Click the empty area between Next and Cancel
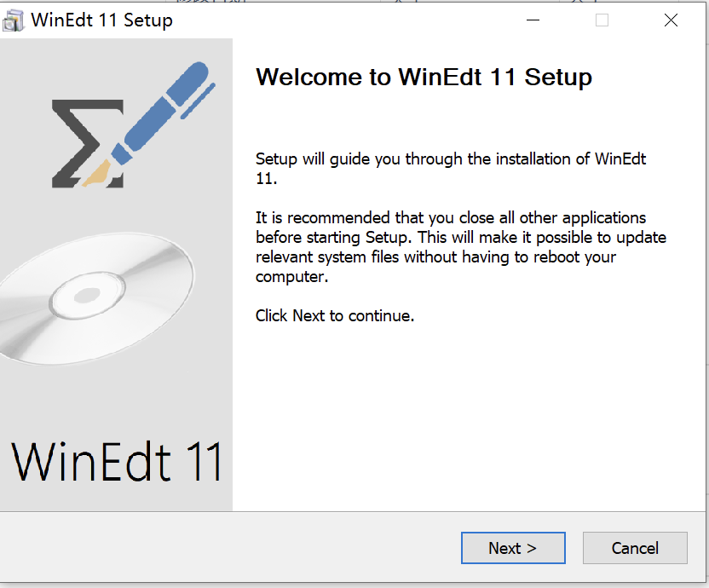709x588 pixels. point(575,548)
